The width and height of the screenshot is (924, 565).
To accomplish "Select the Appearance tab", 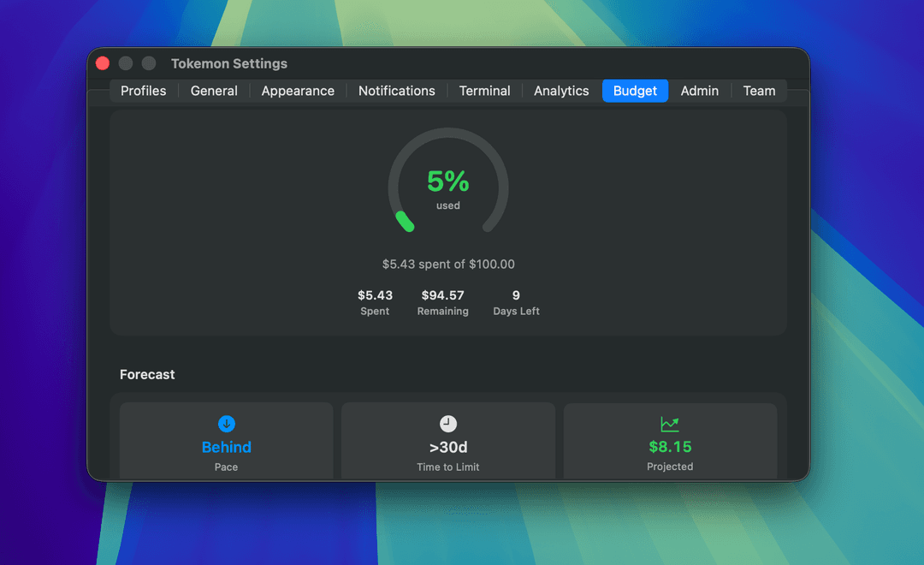I will click(x=297, y=90).
